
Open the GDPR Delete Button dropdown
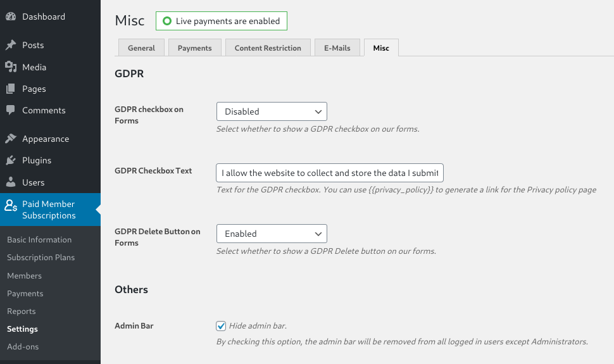[x=272, y=234]
